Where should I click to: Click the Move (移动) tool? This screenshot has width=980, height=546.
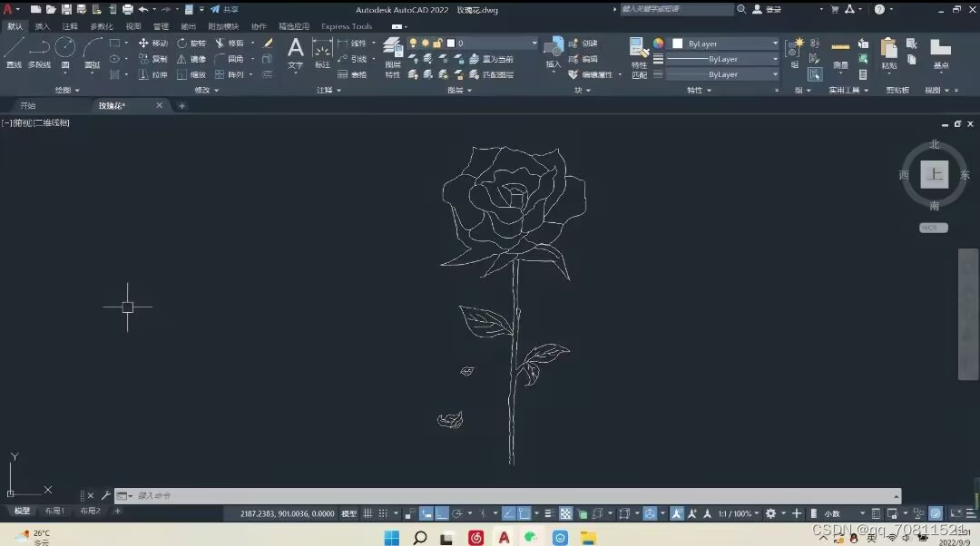point(153,44)
